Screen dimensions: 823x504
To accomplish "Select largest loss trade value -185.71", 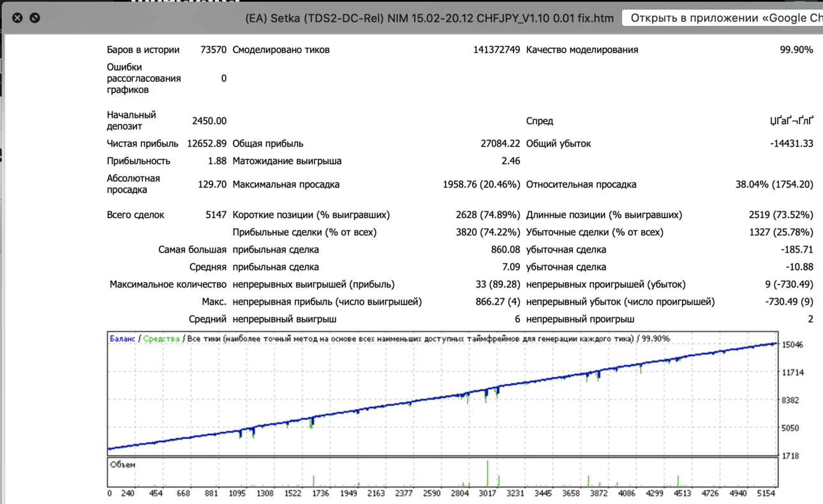I will point(797,249).
